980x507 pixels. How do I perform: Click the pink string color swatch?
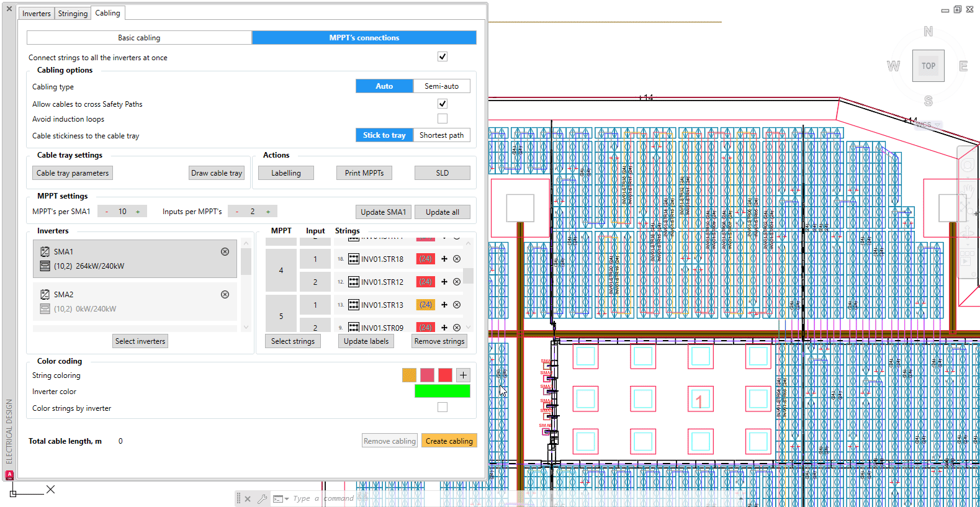pyautogui.click(x=427, y=375)
